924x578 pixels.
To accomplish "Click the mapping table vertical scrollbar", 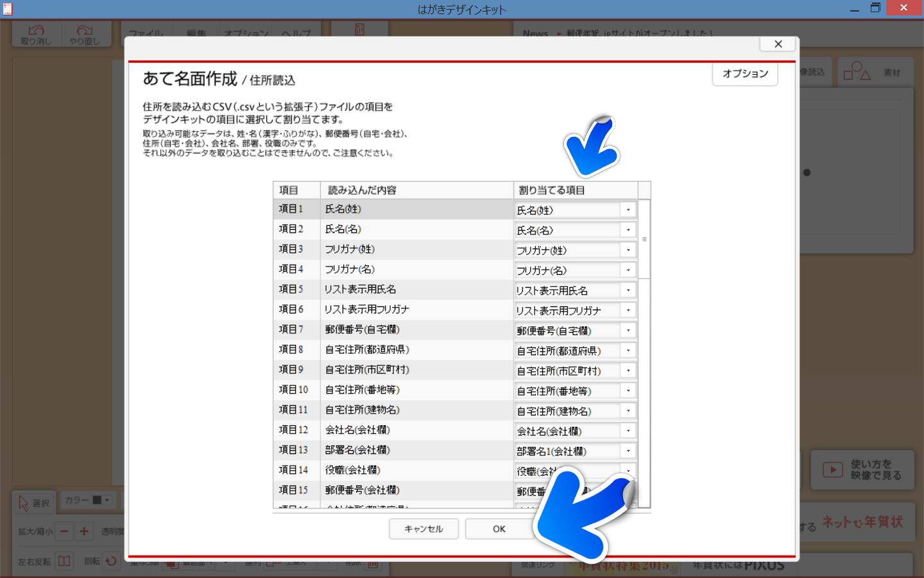I will (644, 240).
